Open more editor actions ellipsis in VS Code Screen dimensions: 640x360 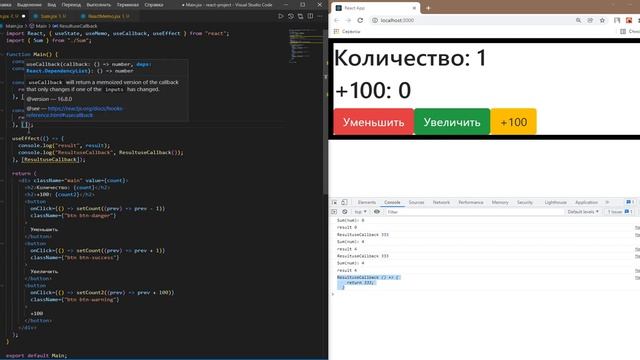[320, 16]
